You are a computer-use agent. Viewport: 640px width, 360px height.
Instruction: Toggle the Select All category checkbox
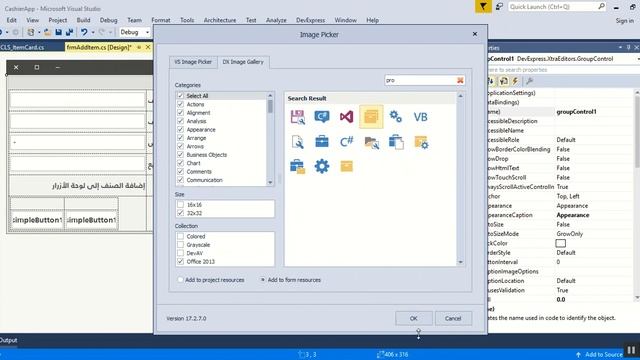point(180,96)
